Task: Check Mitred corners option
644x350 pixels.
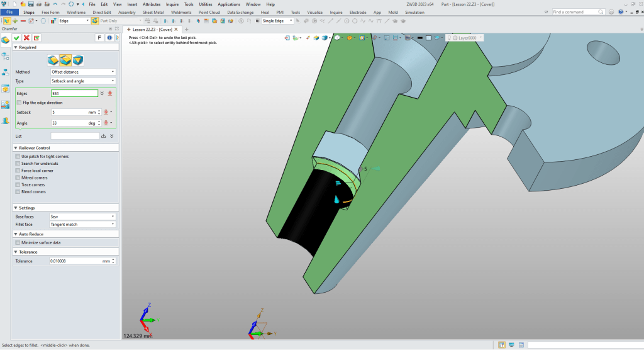Action: 16,178
